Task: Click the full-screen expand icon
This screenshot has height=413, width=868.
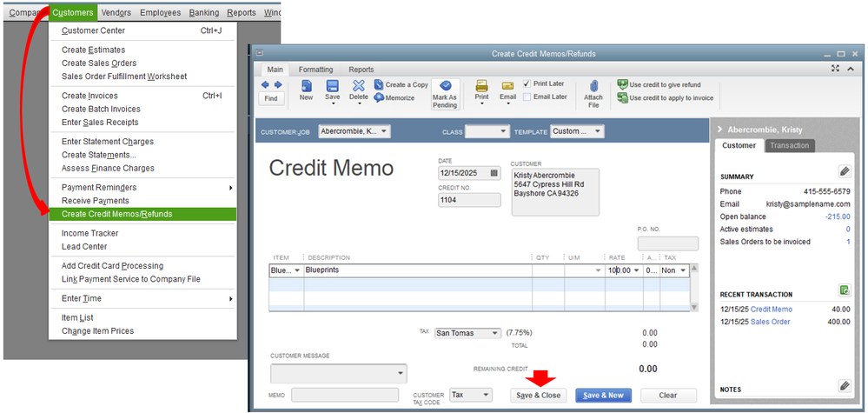Action: [x=835, y=69]
